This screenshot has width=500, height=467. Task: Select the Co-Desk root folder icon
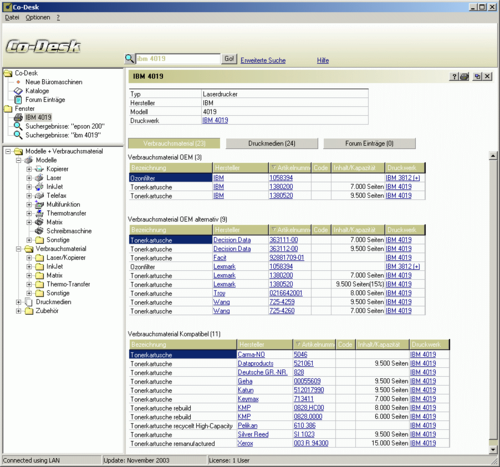tap(8, 73)
